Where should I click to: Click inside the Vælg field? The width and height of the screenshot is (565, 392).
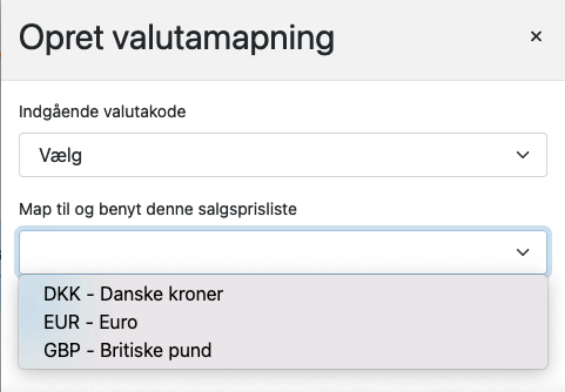(x=207, y=155)
